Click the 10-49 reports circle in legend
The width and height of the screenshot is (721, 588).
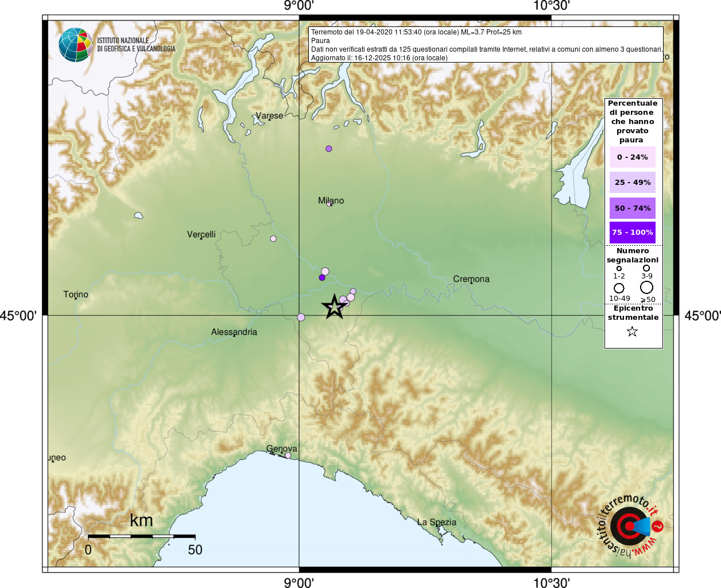pos(619,288)
